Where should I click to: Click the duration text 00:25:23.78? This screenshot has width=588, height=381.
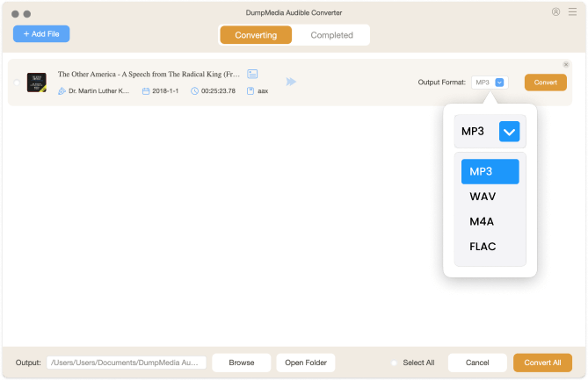click(218, 91)
